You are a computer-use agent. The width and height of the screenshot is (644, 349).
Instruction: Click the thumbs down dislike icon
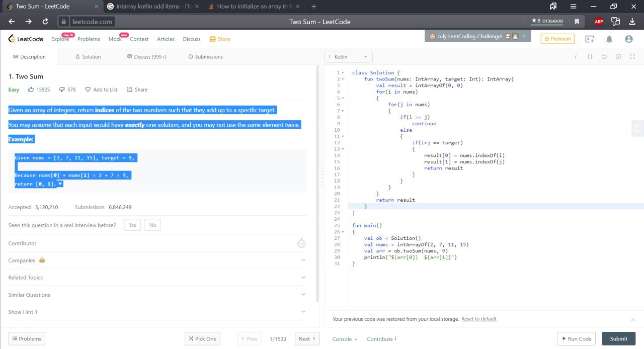point(62,90)
